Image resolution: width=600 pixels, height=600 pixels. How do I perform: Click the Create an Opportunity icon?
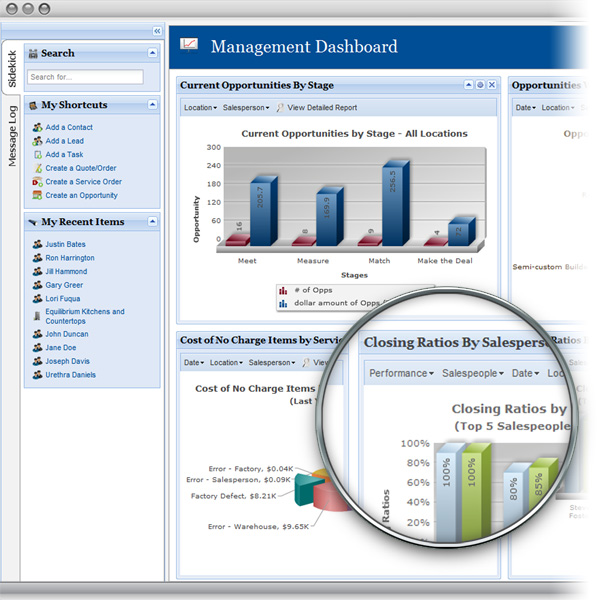(x=37, y=195)
